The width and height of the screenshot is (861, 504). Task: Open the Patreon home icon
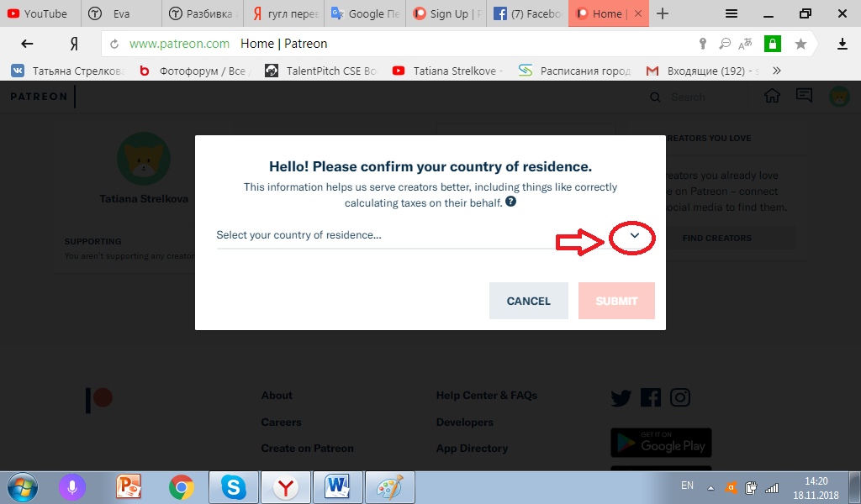(x=772, y=96)
